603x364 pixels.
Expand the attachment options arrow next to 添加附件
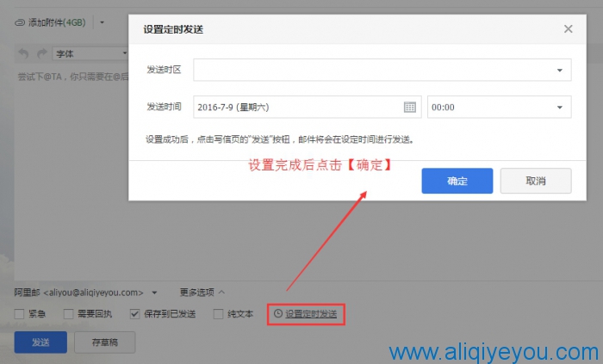(102, 22)
